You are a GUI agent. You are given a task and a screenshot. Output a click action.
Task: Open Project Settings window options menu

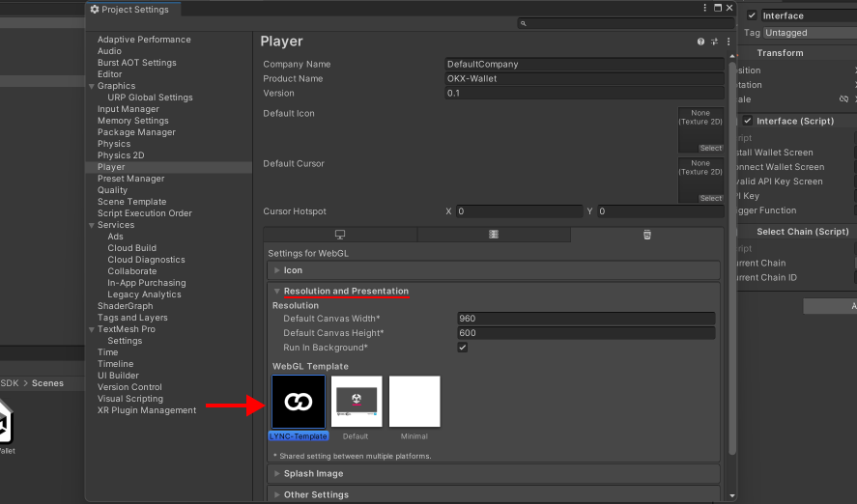705,8
